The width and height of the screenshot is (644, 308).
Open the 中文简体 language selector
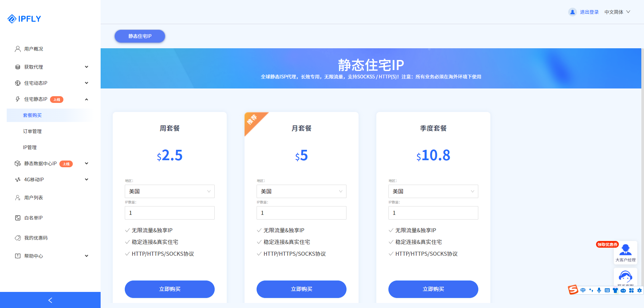[617, 12]
